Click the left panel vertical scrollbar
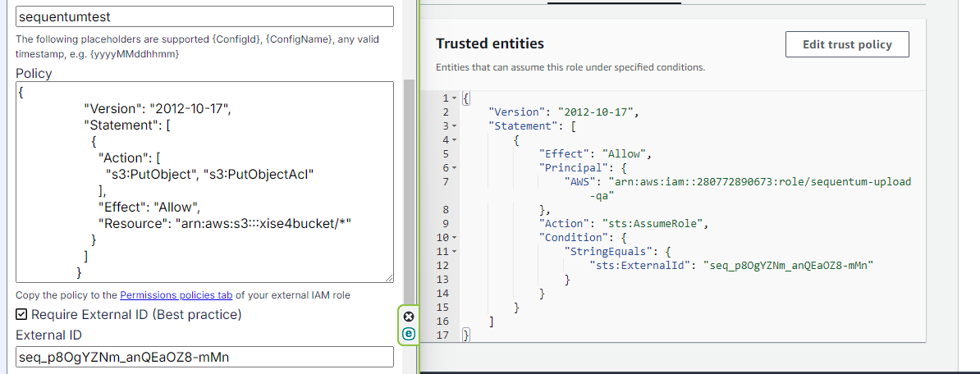 point(409,189)
